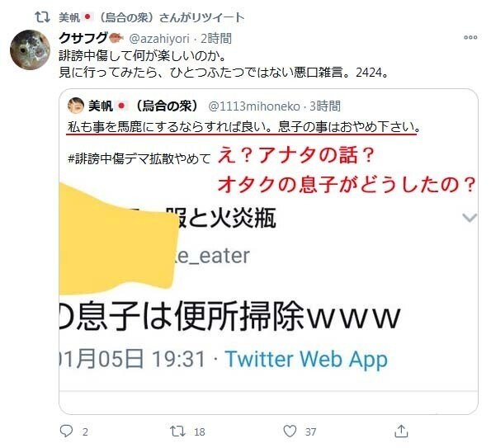
Task: Open the three-dot more options menu
Action: coord(470,37)
